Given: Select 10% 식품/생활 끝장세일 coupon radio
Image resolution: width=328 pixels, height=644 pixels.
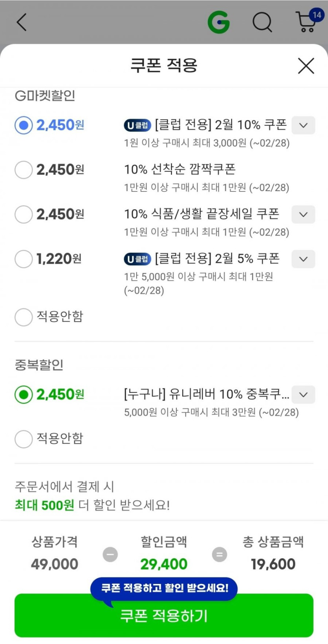Looking at the screenshot, I should click(x=24, y=214).
